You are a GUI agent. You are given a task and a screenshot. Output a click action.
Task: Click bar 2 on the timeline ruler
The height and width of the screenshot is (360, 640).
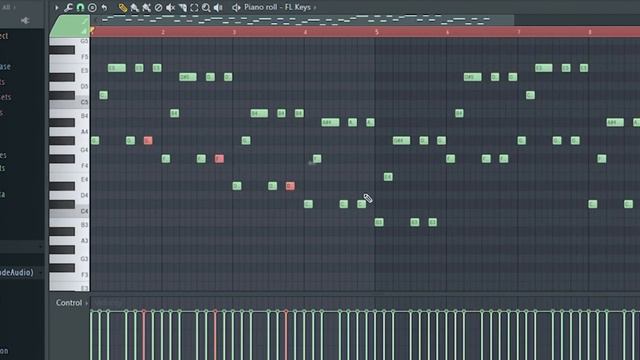click(163, 32)
